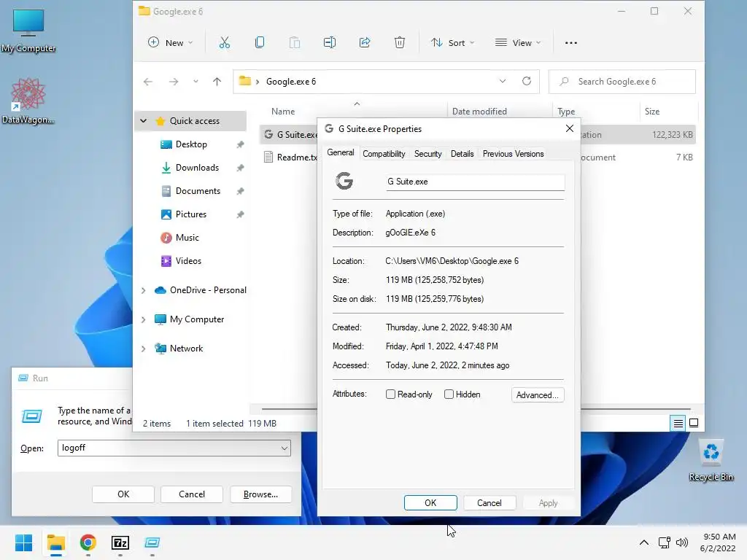The height and width of the screenshot is (560, 747).
Task: Expand the address bar history dropdown
Action: 503,82
